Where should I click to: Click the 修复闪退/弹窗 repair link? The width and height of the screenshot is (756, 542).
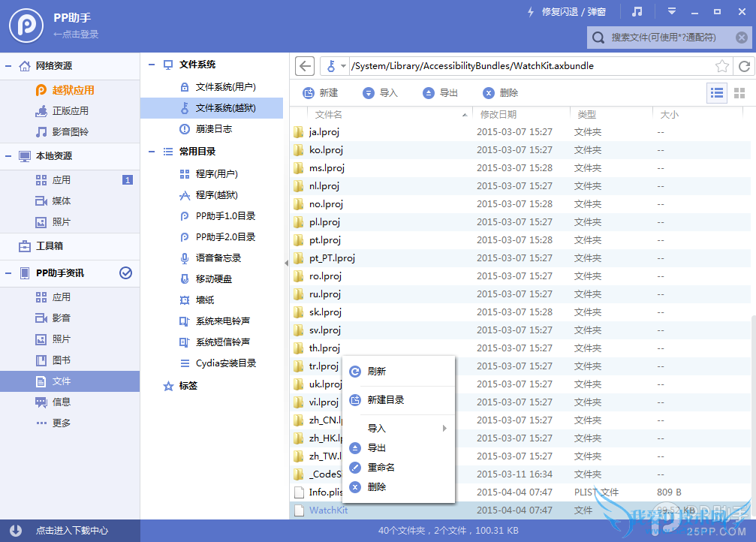click(x=575, y=11)
